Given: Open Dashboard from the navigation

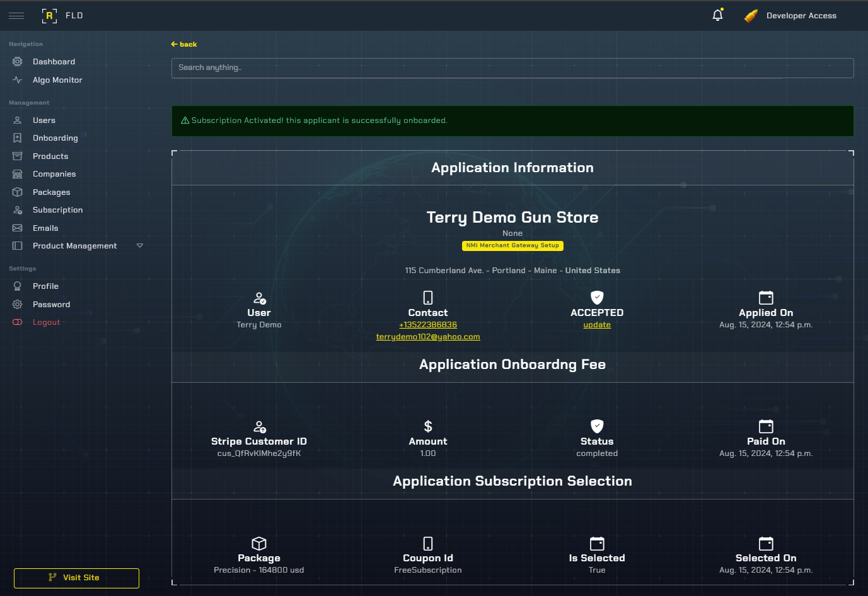Looking at the screenshot, I should (x=54, y=62).
